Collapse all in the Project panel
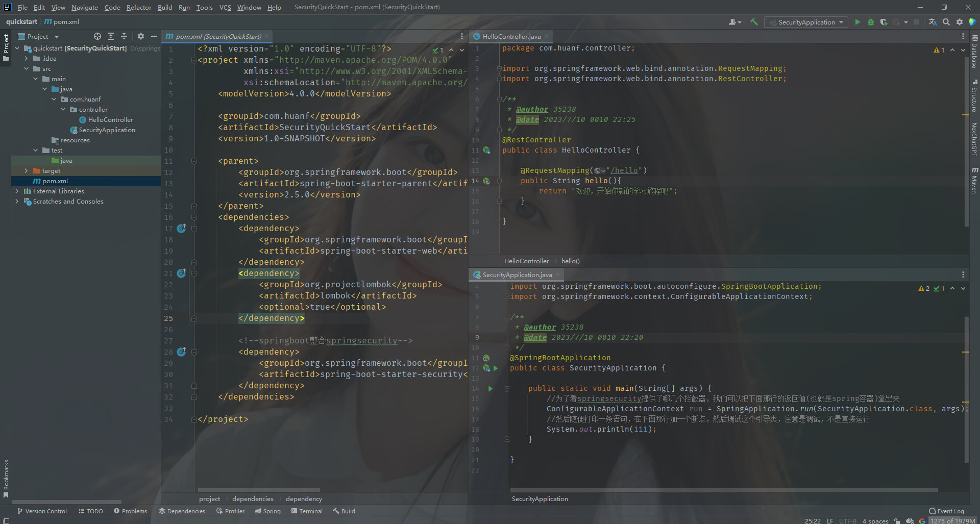Screen dimensions: 980x524 click(124, 36)
